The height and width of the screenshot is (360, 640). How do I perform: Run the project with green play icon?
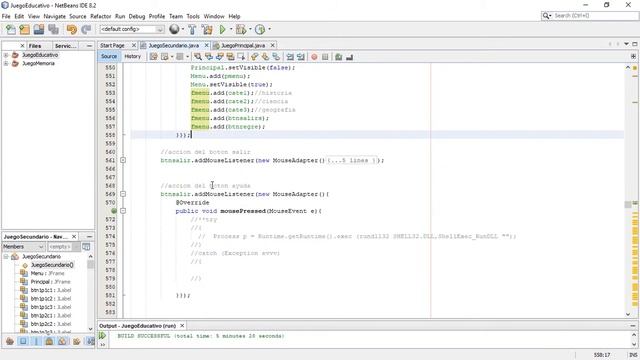tap(222, 29)
